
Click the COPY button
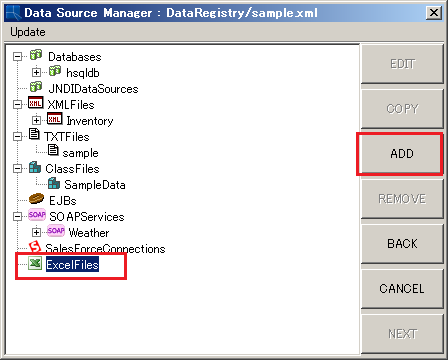pyautogui.click(x=402, y=109)
